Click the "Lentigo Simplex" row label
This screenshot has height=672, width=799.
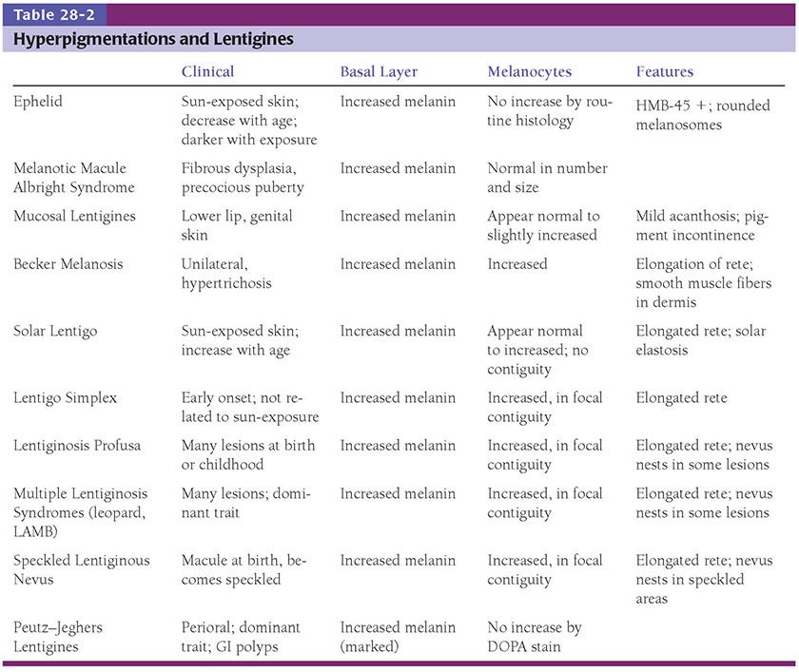[64, 397]
